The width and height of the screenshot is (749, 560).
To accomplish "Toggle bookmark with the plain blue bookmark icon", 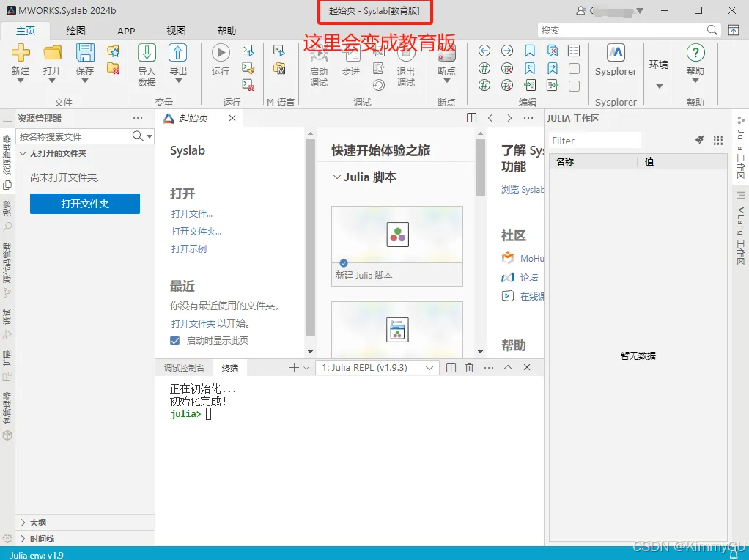I will [x=530, y=51].
